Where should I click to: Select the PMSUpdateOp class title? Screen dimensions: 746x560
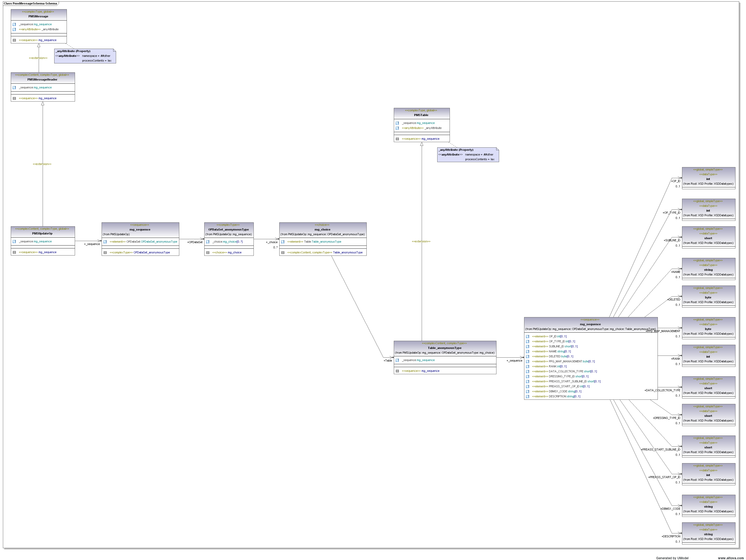tap(42, 233)
